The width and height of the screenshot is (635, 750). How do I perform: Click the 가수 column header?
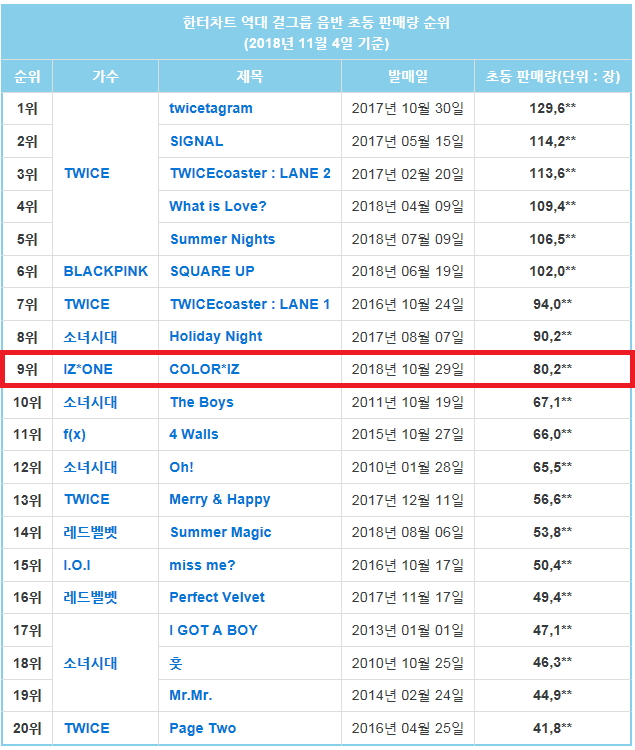(x=105, y=76)
